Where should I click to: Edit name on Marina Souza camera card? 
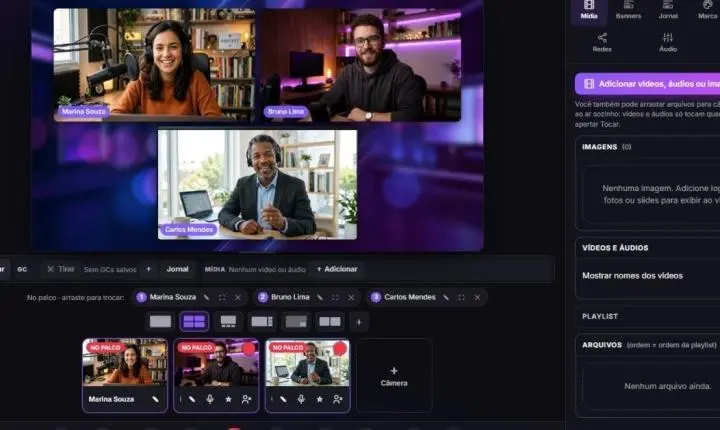coord(155,399)
